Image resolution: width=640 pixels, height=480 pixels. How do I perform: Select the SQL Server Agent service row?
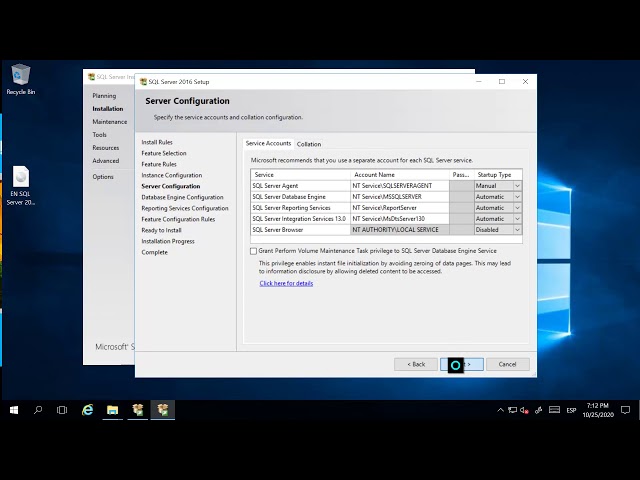pyautogui.click(x=300, y=186)
